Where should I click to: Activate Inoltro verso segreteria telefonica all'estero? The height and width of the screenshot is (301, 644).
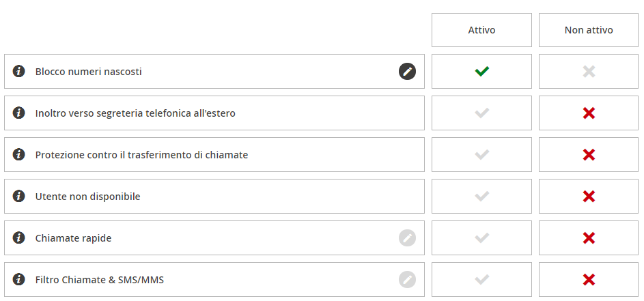point(481,113)
